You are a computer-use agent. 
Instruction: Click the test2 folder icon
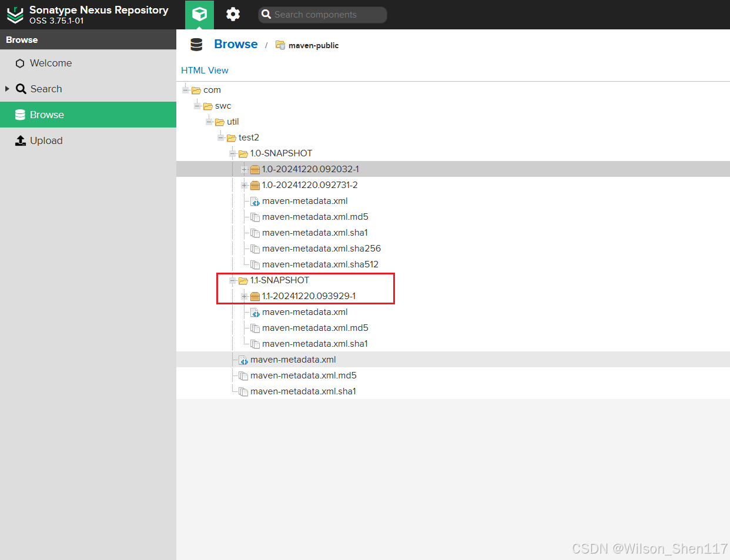[232, 138]
